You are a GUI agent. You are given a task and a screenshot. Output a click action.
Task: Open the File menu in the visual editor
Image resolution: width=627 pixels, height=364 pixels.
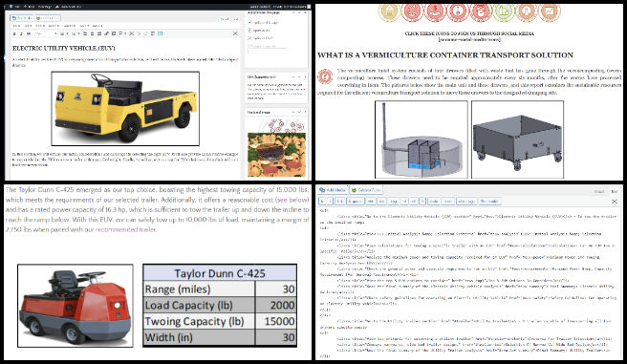point(16,26)
